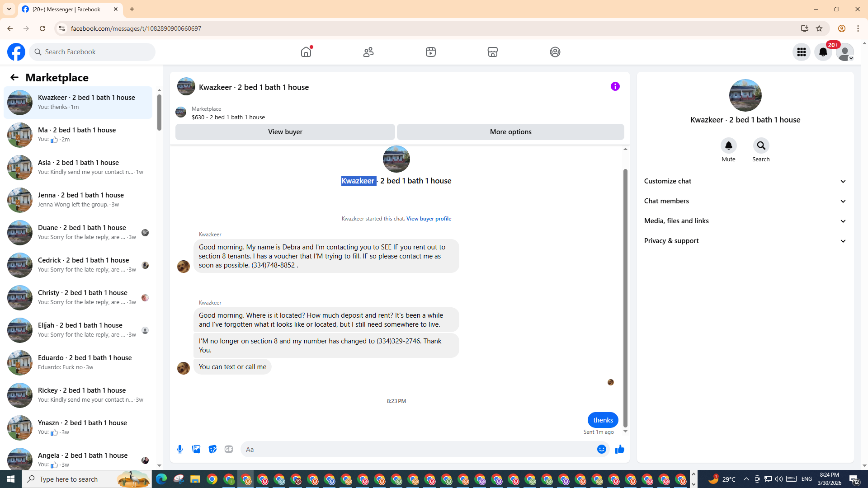Click the voice clip microphone icon
868x488 pixels.
(180, 449)
